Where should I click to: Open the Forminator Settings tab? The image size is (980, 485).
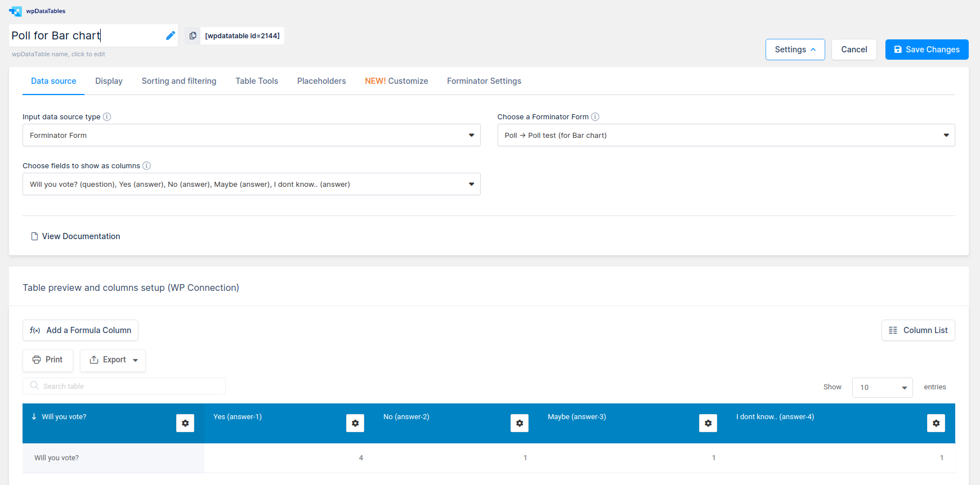484,81
